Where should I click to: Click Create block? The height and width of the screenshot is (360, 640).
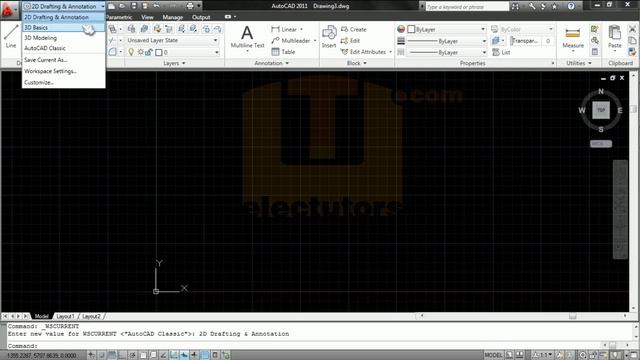point(354,29)
